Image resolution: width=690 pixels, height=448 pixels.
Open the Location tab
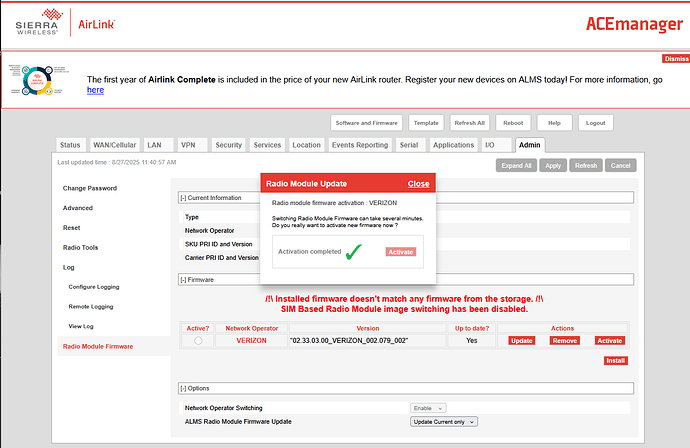click(306, 145)
